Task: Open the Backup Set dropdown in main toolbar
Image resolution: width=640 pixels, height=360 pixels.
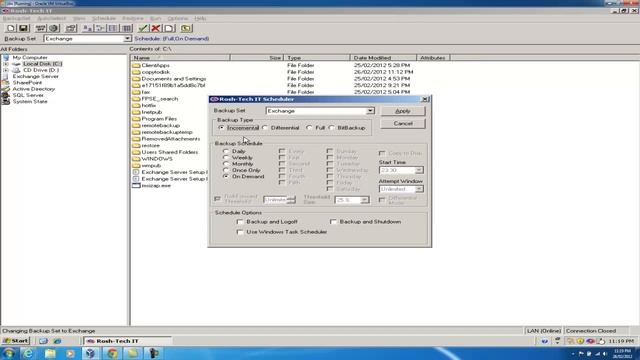Action: [127, 38]
